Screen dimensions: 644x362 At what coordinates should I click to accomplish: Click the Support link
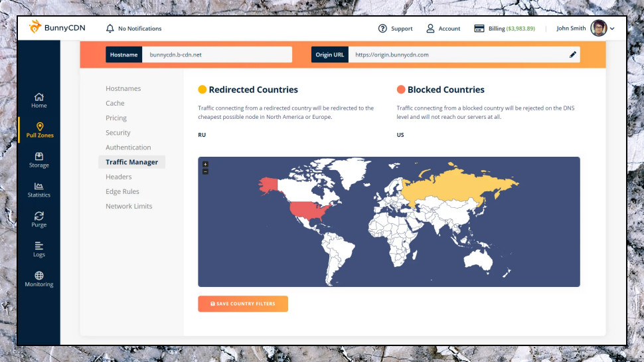pos(402,29)
